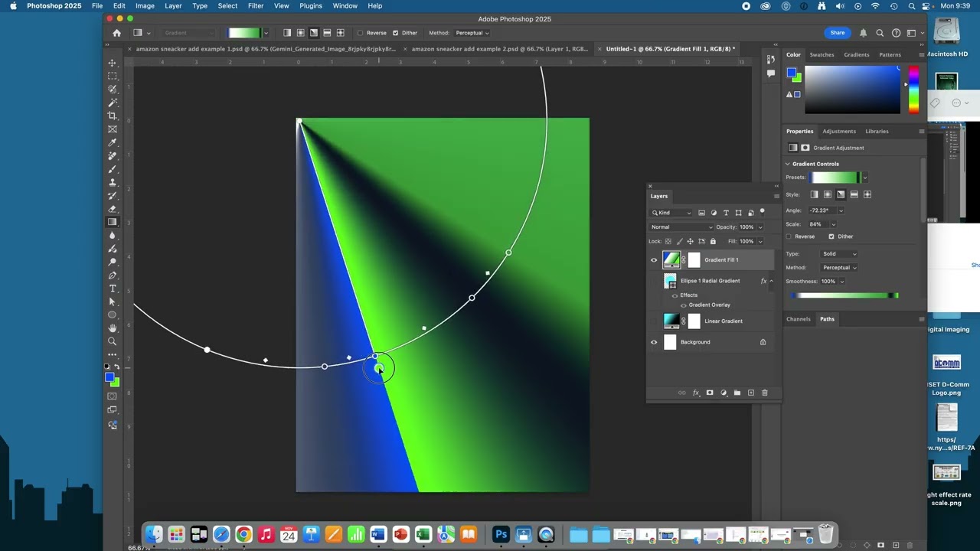Select the Clone Stamp tool
Image resolution: width=980 pixels, height=551 pixels.
click(113, 182)
